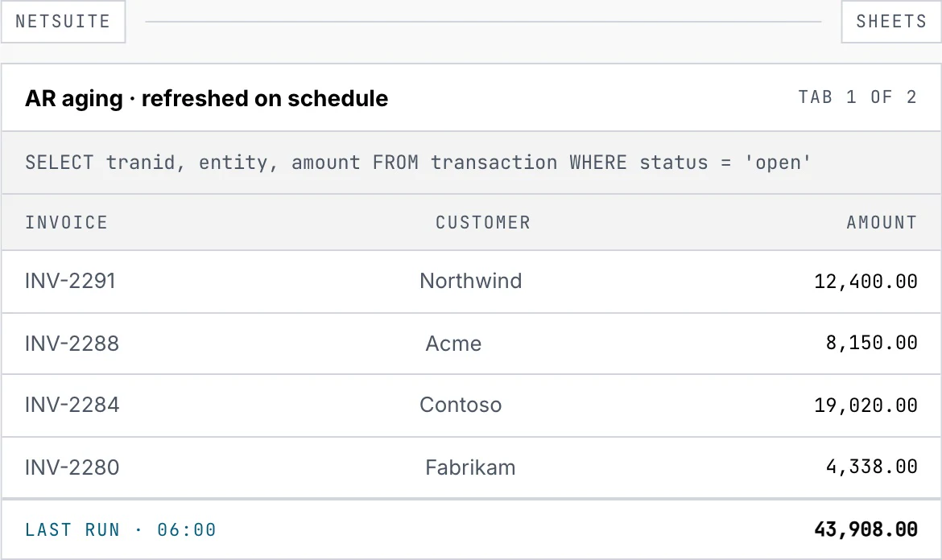Select the Northwind customer cell
This screenshot has width=942, height=560.
pyautogui.click(x=471, y=281)
